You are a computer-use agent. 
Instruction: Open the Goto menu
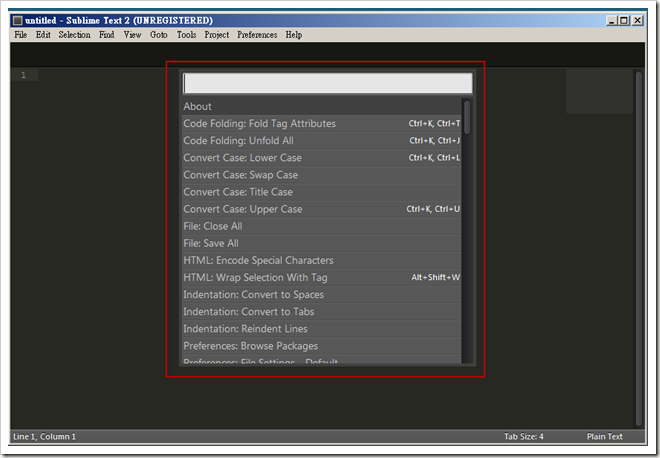tap(159, 35)
